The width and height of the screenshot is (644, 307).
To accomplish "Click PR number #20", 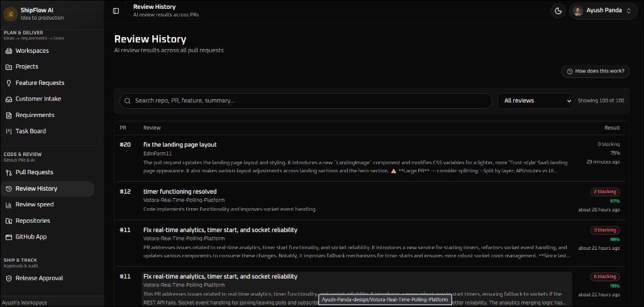I will click(x=125, y=145).
